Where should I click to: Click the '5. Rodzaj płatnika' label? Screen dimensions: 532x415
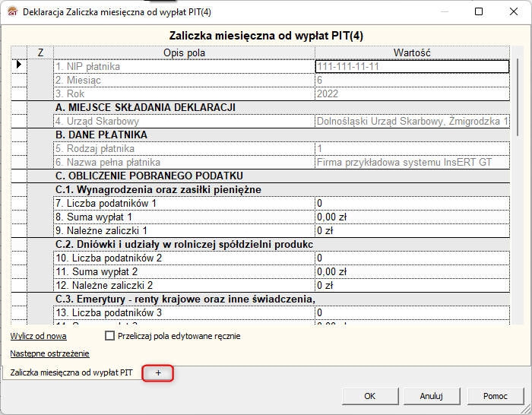pyautogui.click(x=184, y=149)
